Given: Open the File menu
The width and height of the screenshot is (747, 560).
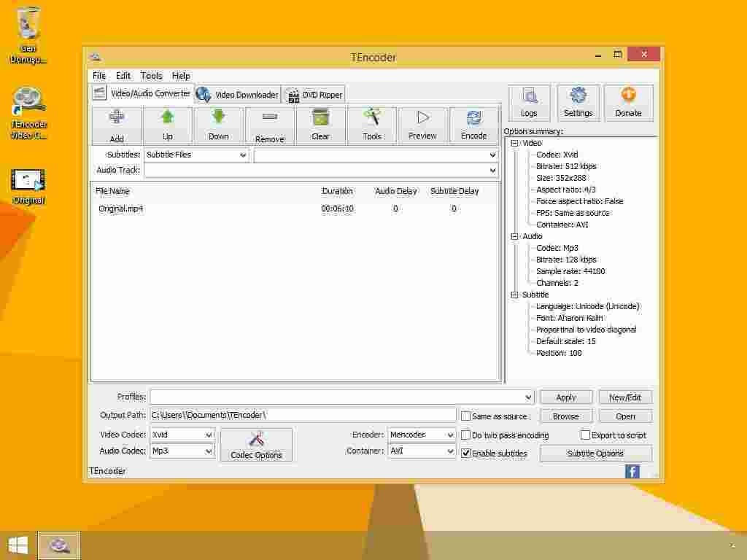Looking at the screenshot, I should [x=99, y=76].
